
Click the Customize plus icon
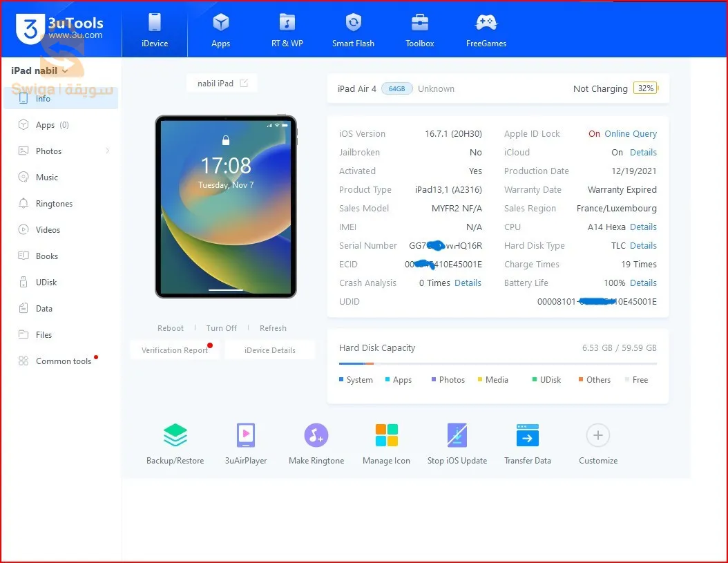(x=597, y=436)
